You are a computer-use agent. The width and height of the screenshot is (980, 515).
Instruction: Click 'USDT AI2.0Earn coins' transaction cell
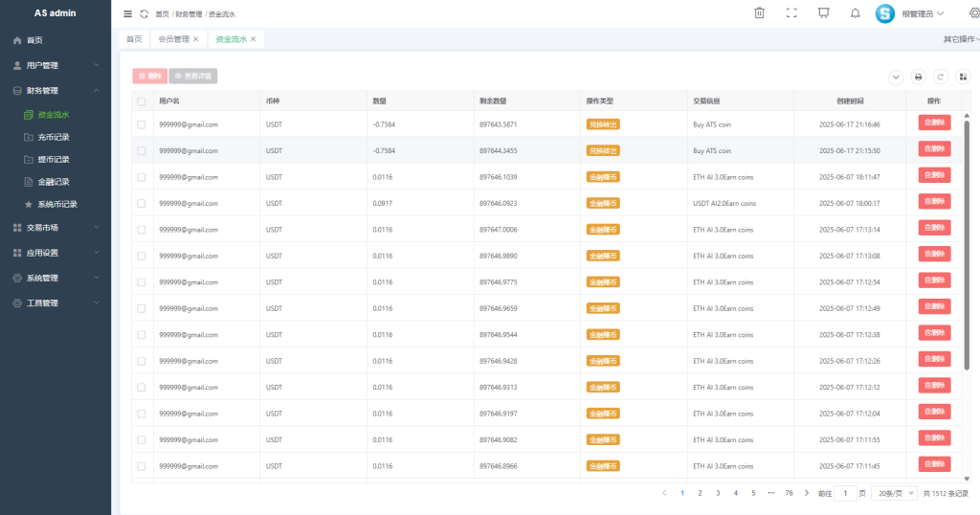[x=724, y=203]
